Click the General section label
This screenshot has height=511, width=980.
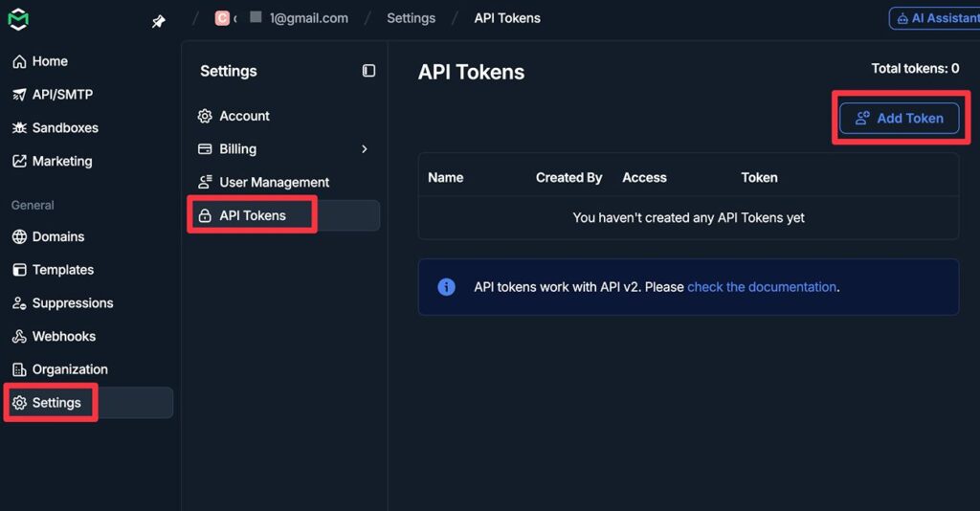(x=33, y=205)
